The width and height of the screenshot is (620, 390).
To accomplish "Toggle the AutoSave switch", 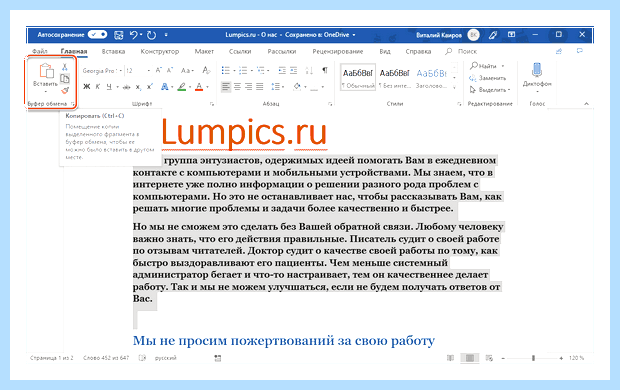I will point(97,35).
